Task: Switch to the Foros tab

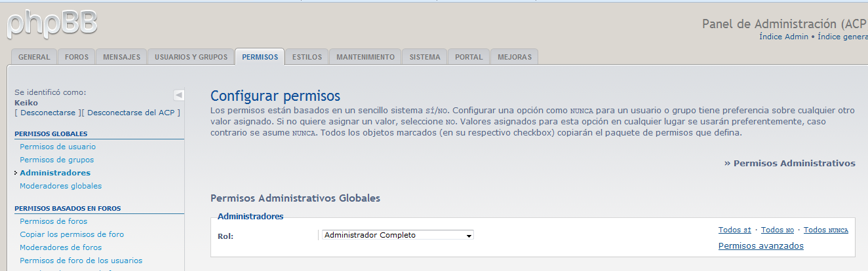Action: (77, 57)
